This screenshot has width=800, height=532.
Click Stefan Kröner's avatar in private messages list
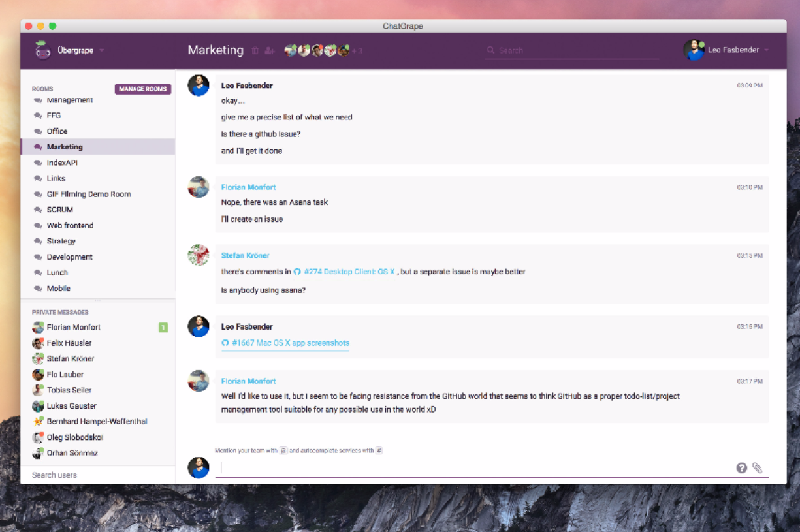pyautogui.click(x=38, y=358)
